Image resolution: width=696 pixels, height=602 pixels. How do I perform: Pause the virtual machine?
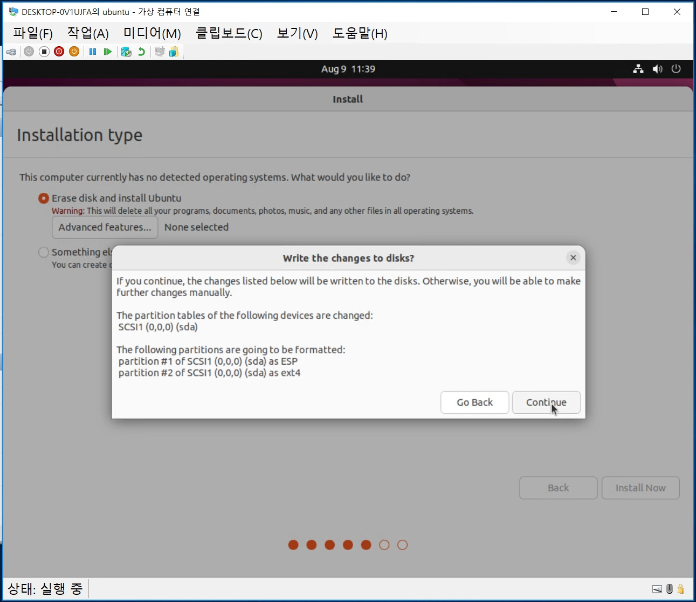92,51
